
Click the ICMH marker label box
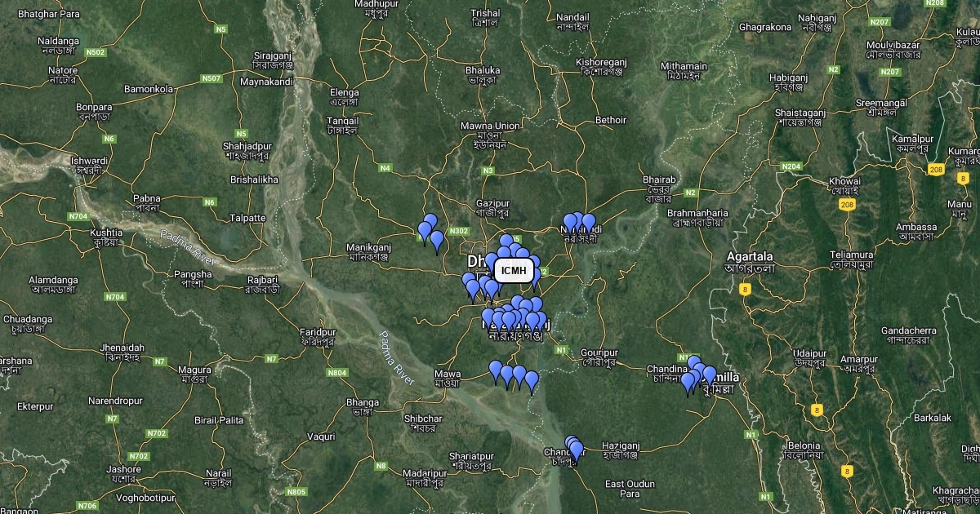(514, 270)
